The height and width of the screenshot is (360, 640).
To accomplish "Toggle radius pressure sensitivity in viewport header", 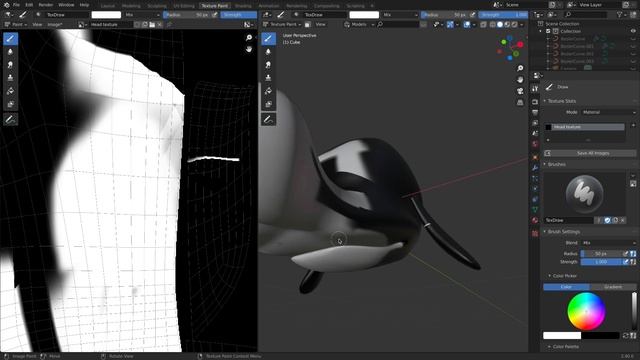I will click(x=473, y=15).
